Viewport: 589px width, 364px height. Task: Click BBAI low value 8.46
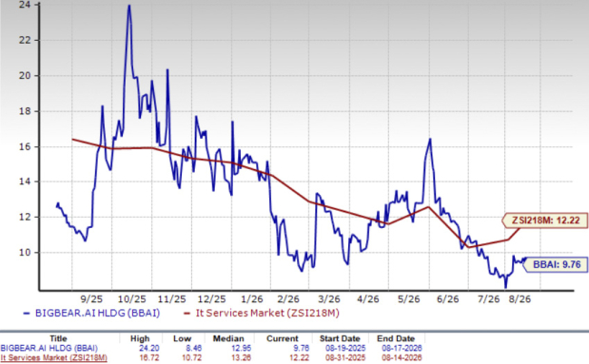(x=193, y=348)
